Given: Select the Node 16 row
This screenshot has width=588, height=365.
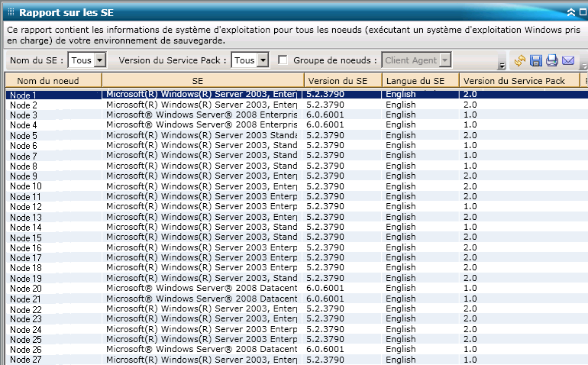Looking at the screenshot, I should [296, 247].
